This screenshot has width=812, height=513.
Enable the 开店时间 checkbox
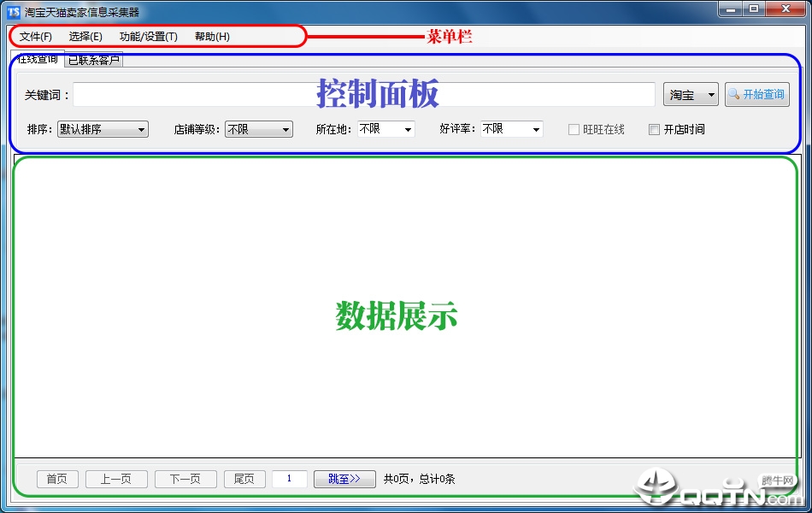click(655, 130)
